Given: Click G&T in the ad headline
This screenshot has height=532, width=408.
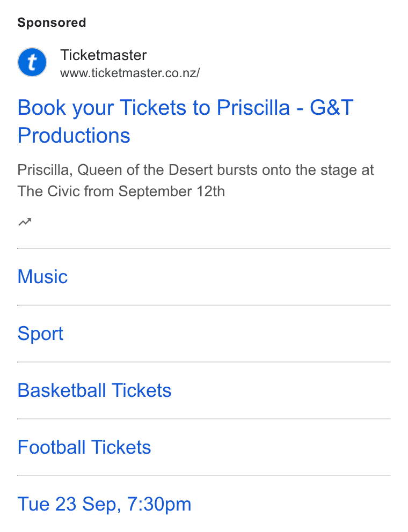Looking at the screenshot, I should coord(332,108).
